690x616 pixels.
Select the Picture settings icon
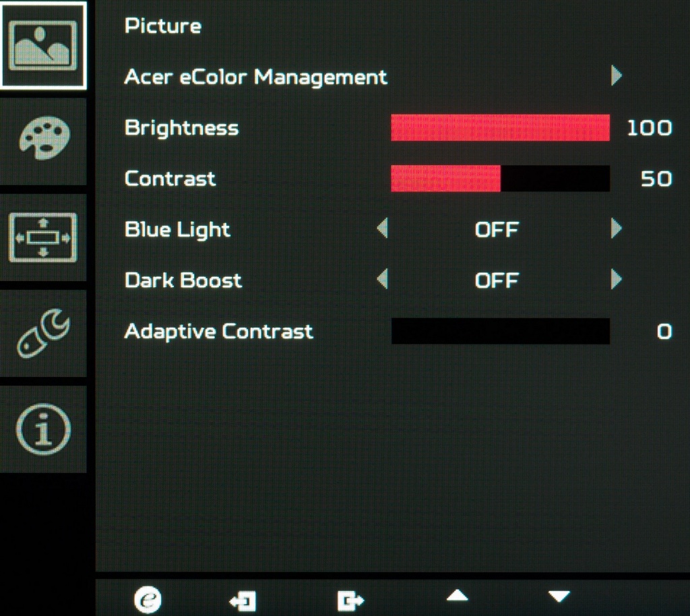pos(43,45)
